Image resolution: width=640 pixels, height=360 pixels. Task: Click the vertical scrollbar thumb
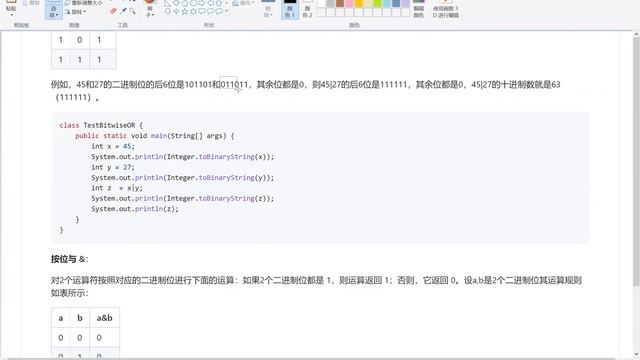(636, 163)
